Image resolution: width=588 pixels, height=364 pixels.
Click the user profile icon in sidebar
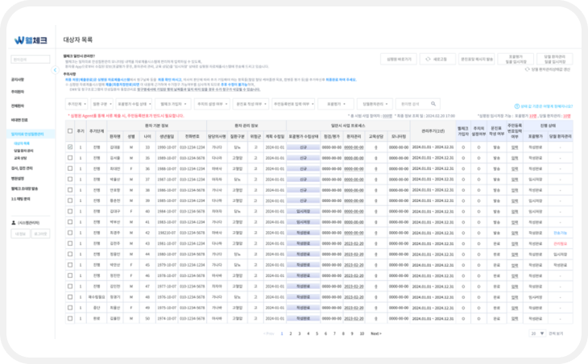[14, 221]
